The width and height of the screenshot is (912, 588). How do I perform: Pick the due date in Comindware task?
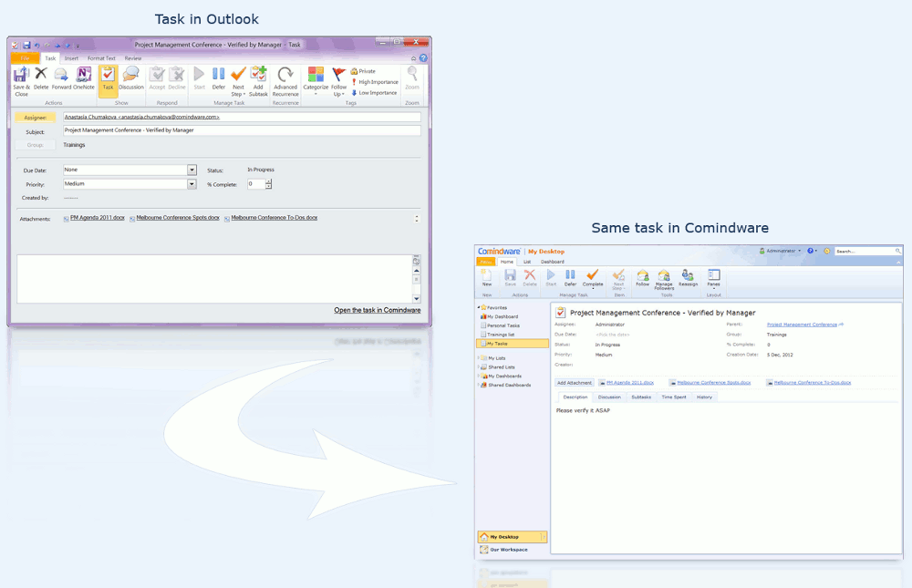pyautogui.click(x=613, y=335)
